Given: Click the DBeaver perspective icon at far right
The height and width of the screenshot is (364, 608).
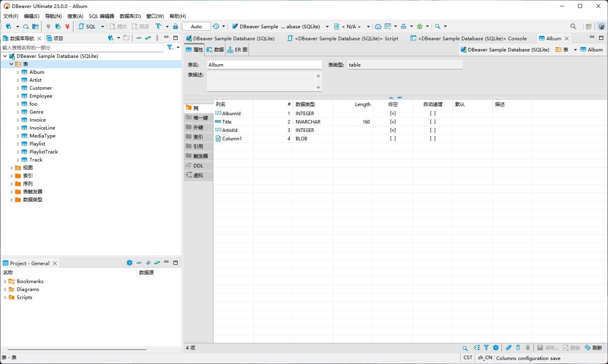Looking at the screenshot, I should tap(601, 26).
